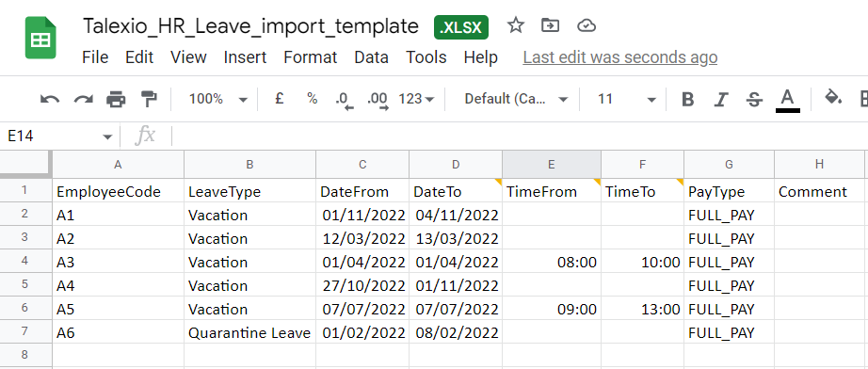Click the Decrease decimal places button
The height and width of the screenshot is (369, 868).
coord(345,100)
